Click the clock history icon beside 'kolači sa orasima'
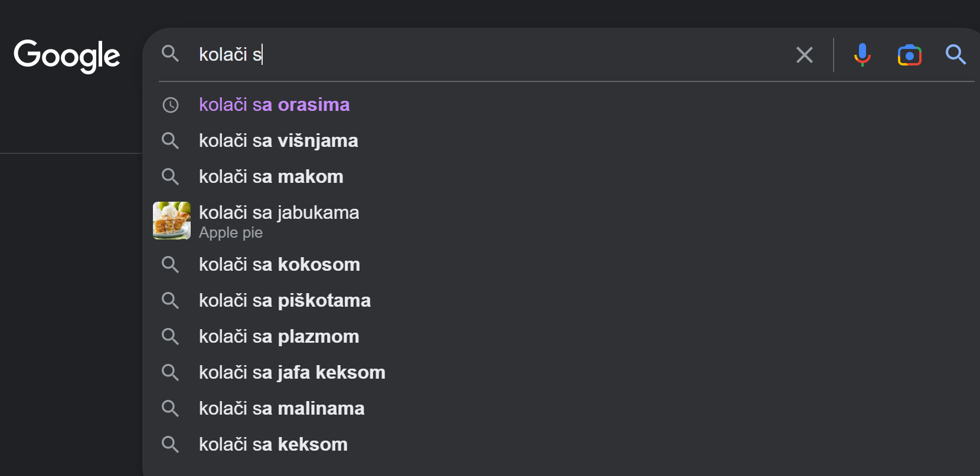Screen dimensions: 980x476 pos(171,104)
